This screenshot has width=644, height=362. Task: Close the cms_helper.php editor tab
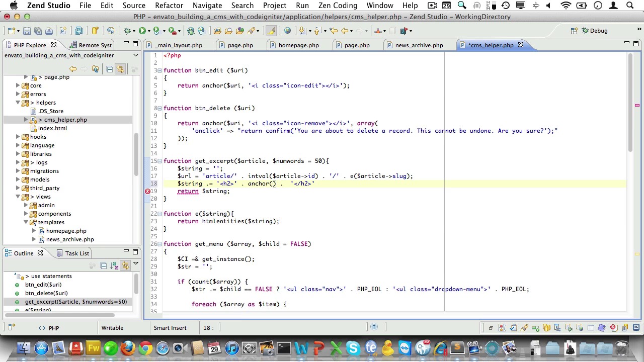521,45
